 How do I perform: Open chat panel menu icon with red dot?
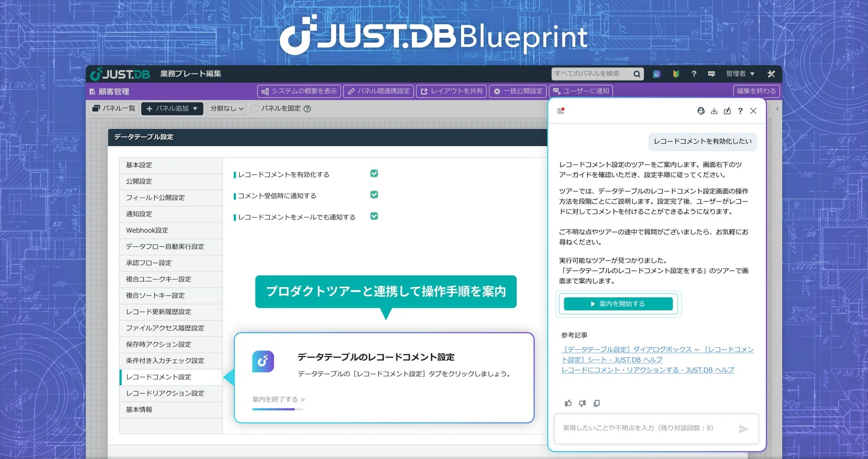pos(561,110)
